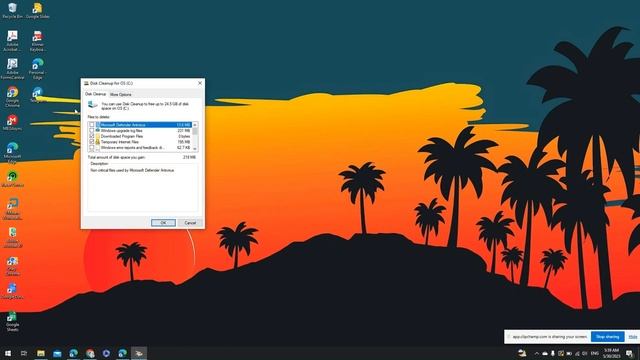The image size is (640, 360).
Task: Select the Microsoft Defender Antivirus row
Action: click(140, 125)
